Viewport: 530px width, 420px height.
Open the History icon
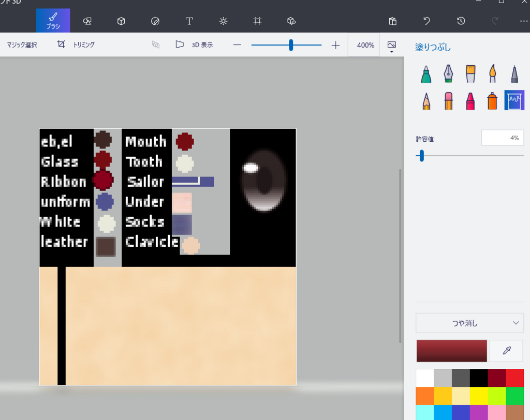click(x=461, y=21)
